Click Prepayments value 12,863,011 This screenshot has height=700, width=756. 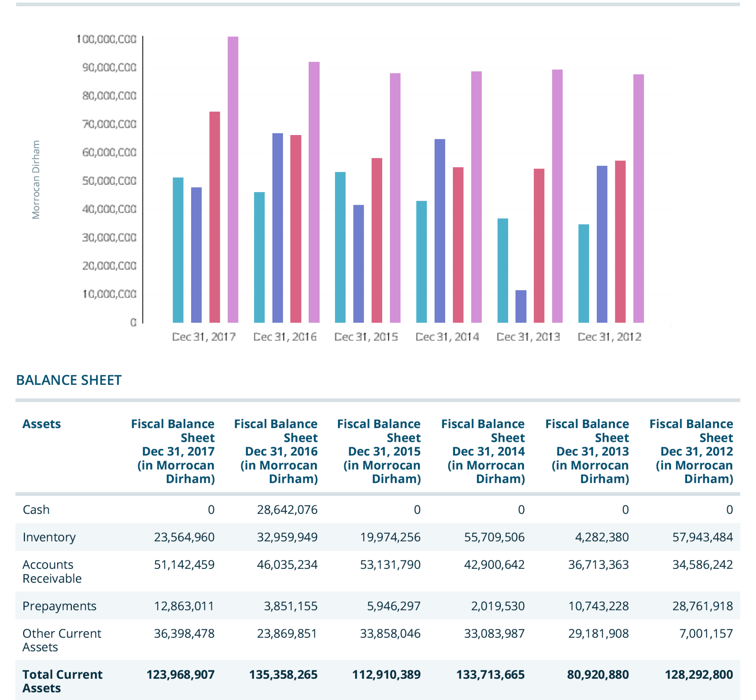pyautogui.click(x=184, y=606)
